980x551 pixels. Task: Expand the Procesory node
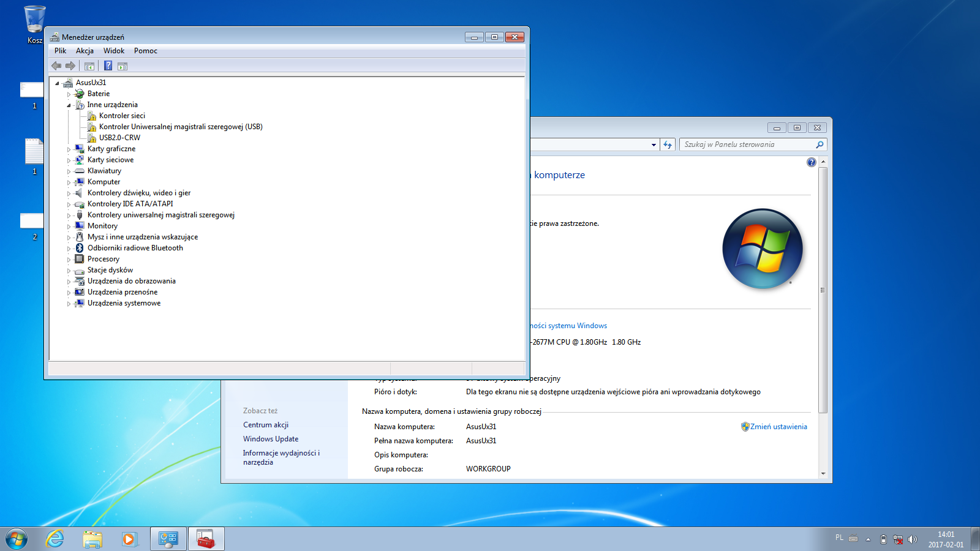[x=69, y=260]
